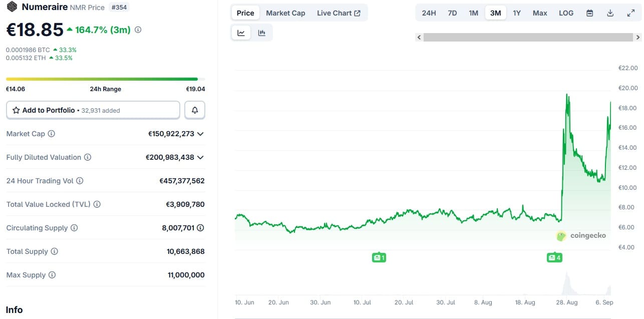
Task: Click the €18.85 price value
Action: point(35,30)
